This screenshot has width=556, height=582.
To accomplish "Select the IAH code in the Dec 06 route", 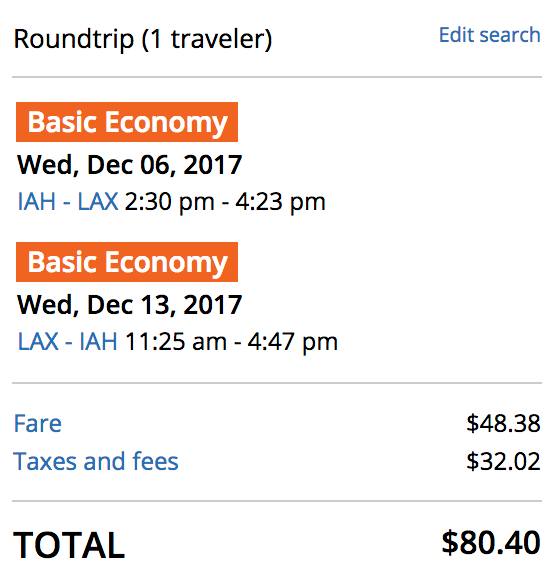I will [37, 202].
